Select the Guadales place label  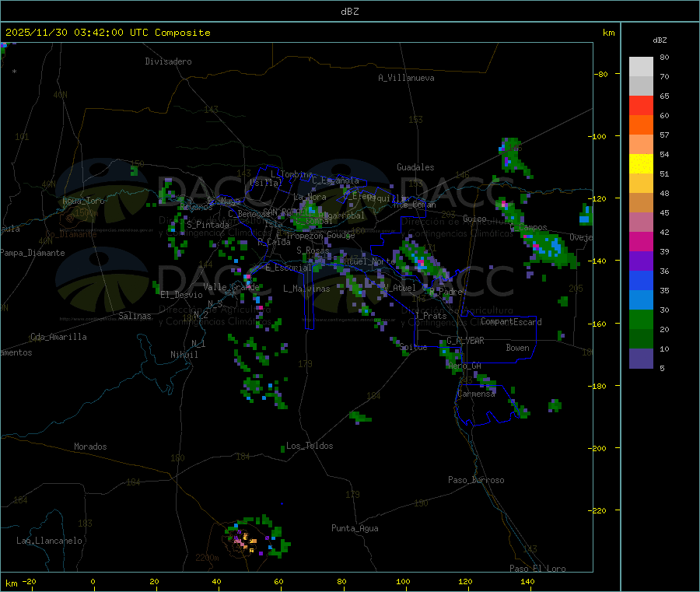[415, 167]
